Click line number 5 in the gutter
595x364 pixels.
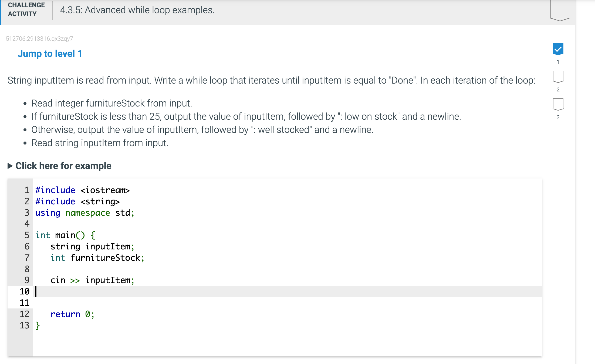pos(27,235)
